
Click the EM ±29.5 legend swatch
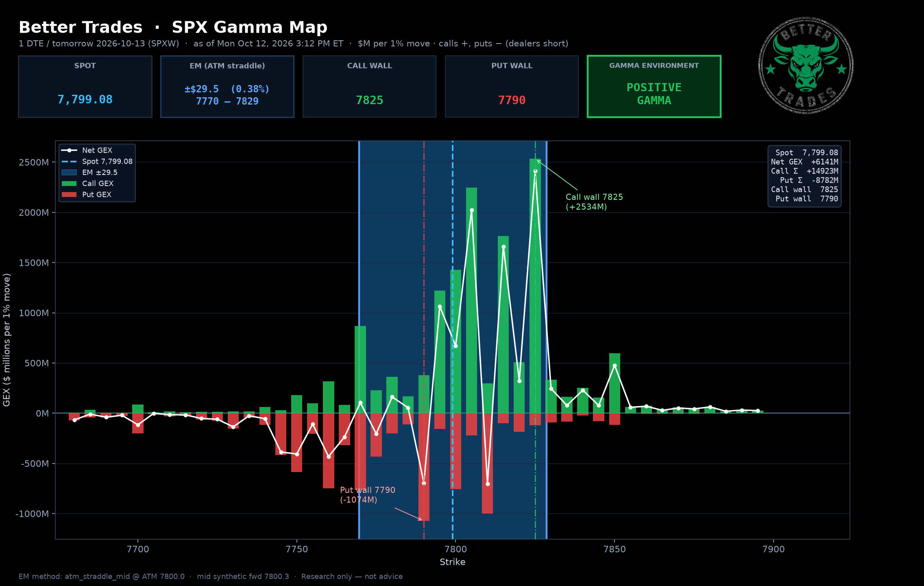pos(69,173)
